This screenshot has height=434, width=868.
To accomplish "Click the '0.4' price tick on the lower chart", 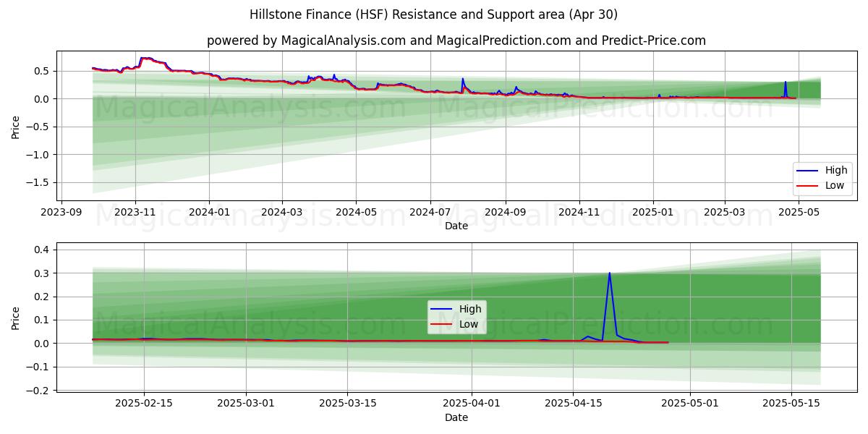I will point(43,250).
